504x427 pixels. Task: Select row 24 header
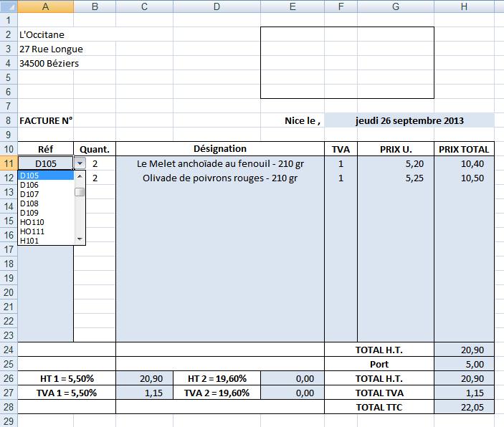click(8, 349)
